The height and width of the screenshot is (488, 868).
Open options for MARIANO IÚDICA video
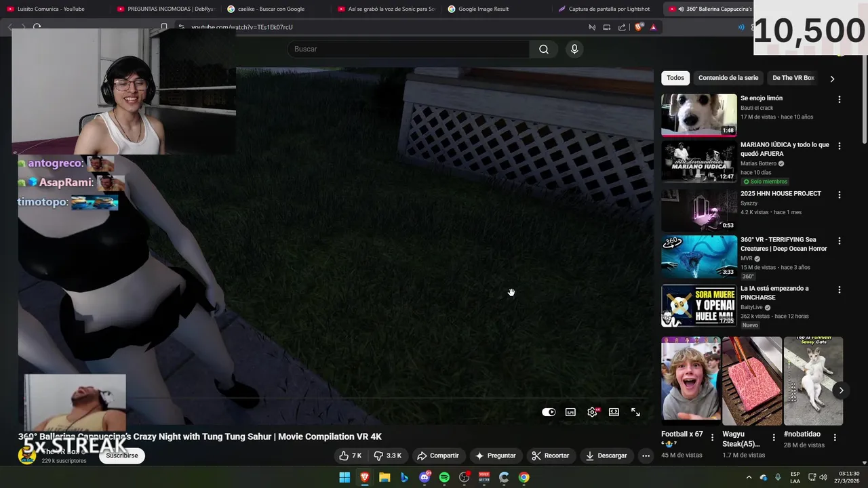pos(840,146)
